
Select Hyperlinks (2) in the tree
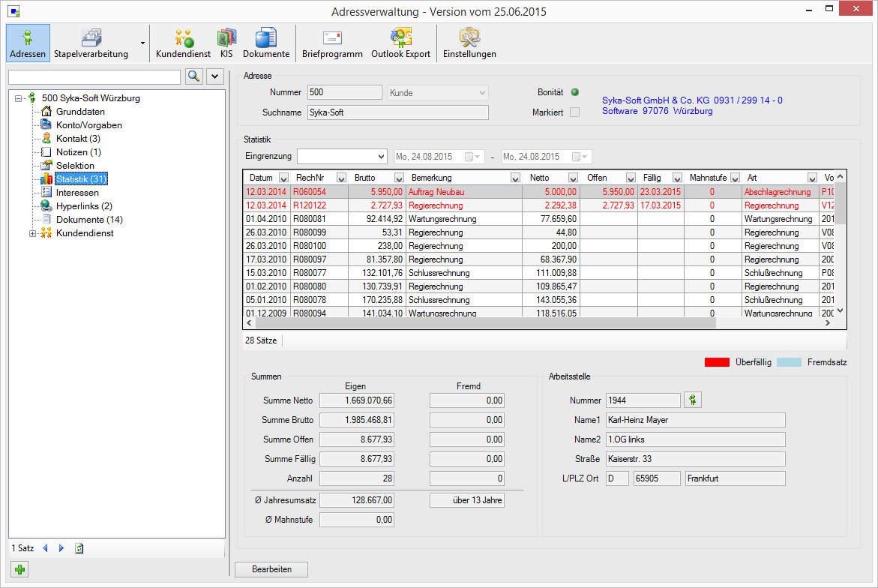tap(84, 206)
